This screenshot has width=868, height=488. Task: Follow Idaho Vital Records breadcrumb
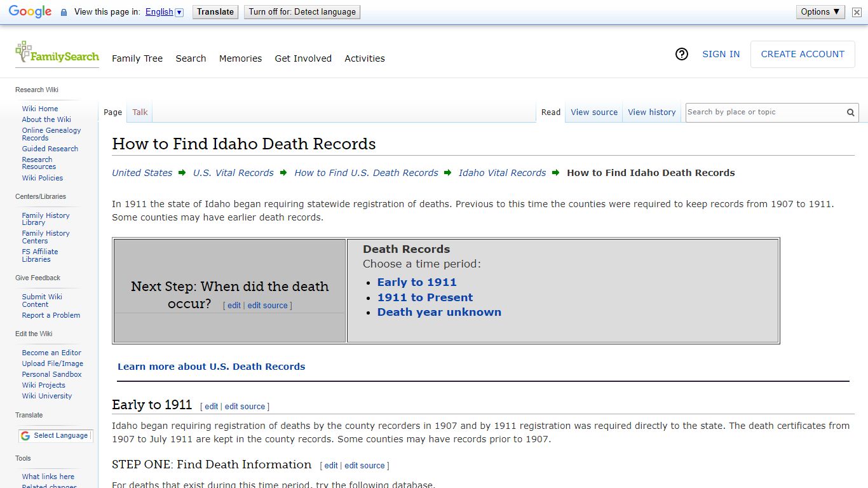click(502, 173)
